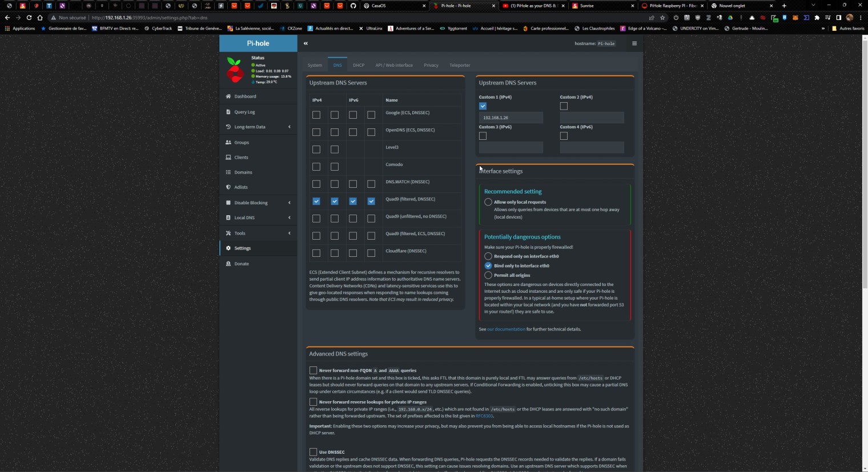Enable the Use DNSSEC checkbox

coord(313,452)
